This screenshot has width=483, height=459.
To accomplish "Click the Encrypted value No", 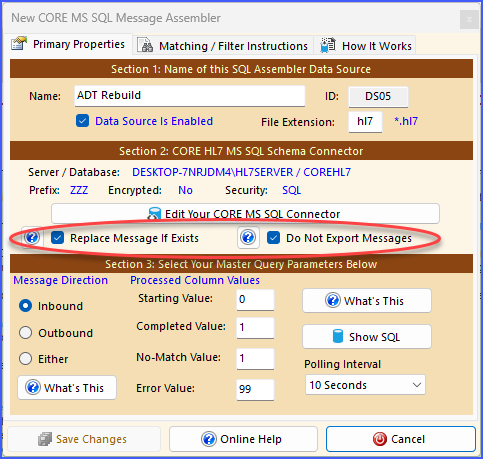I will [185, 190].
